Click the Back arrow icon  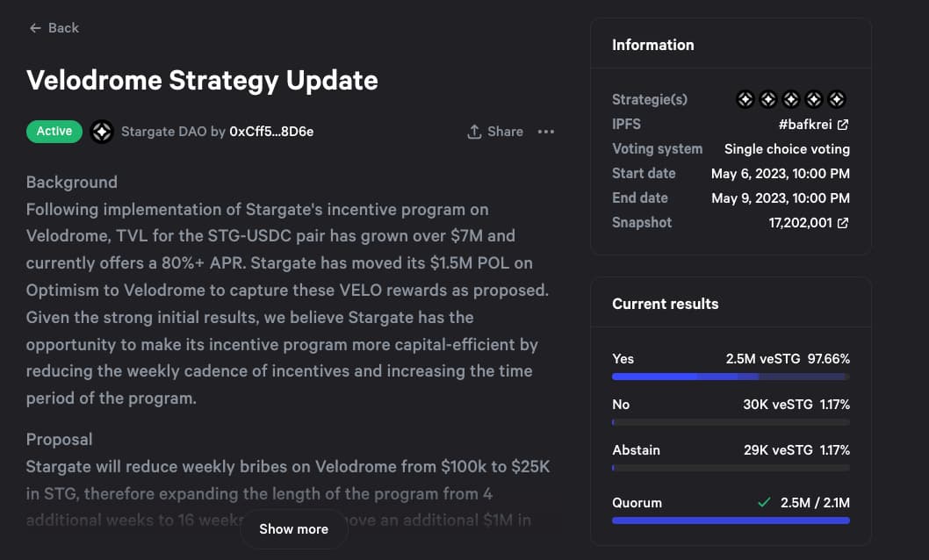(35, 28)
